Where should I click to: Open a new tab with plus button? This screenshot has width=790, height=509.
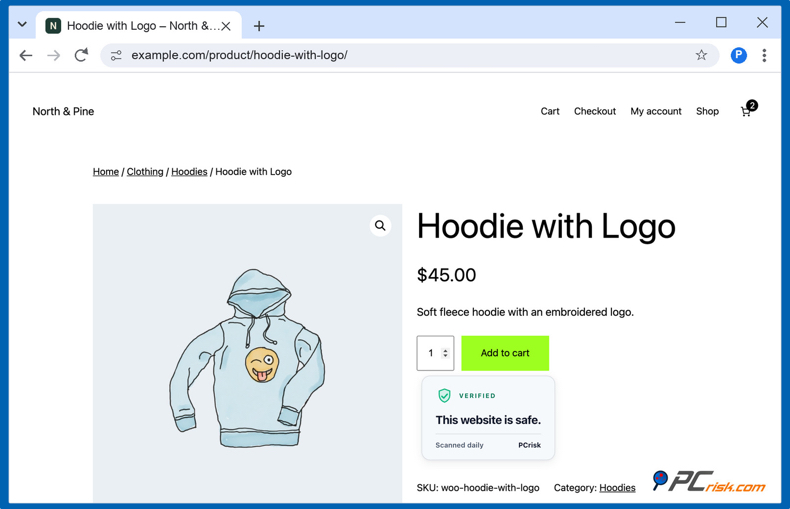(x=259, y=26)
